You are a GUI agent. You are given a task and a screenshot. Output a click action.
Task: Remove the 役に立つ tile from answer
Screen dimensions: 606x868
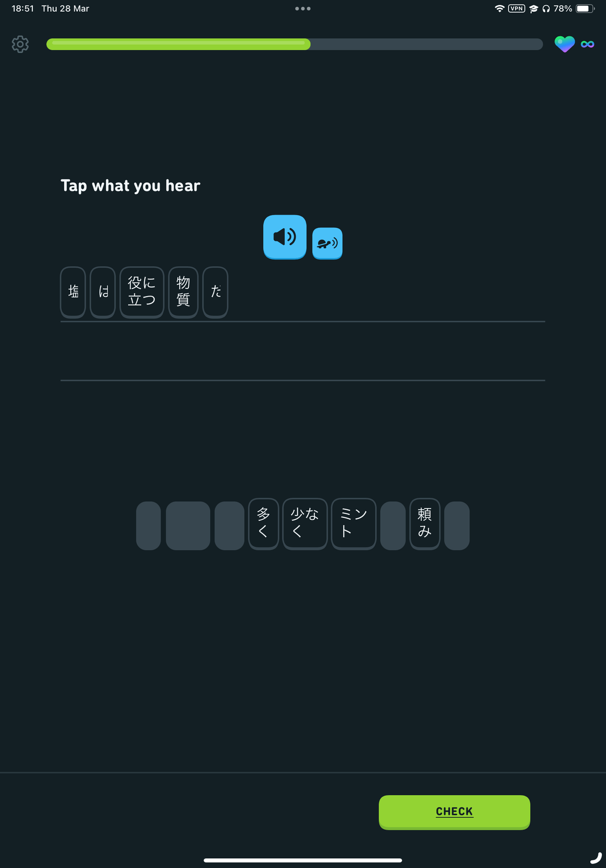(142, 292)
